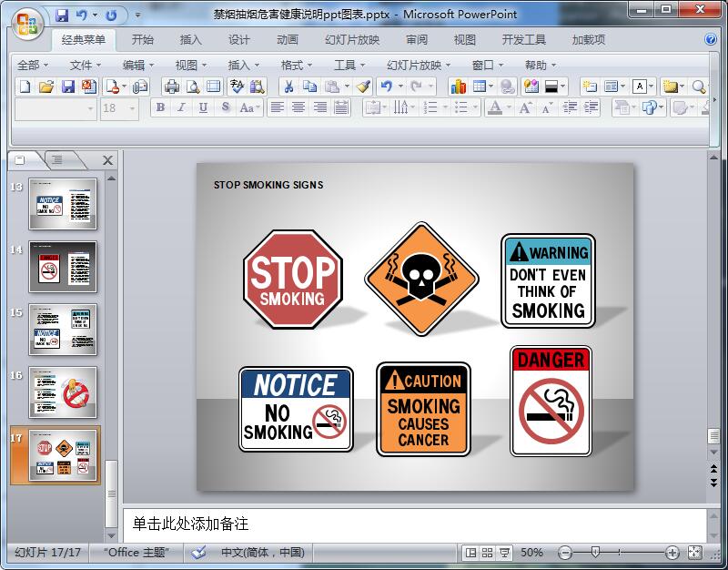The image size is (728, 570).
Task: Select slide 14 thumbnail
Action: pyautogui.click(x=63, y=267)
